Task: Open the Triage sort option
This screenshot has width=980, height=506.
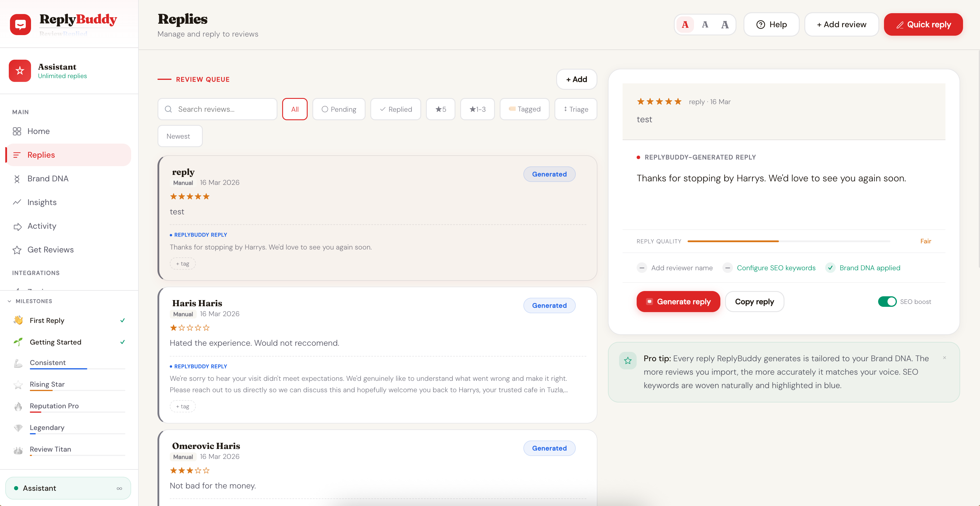Action: pos(575,109)
